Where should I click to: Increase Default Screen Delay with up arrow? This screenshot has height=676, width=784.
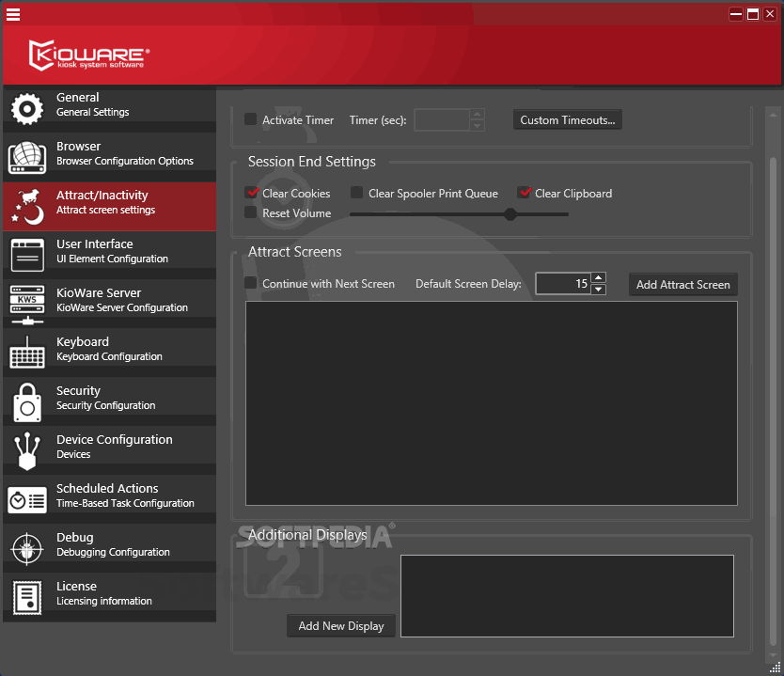tap(599, 278)
